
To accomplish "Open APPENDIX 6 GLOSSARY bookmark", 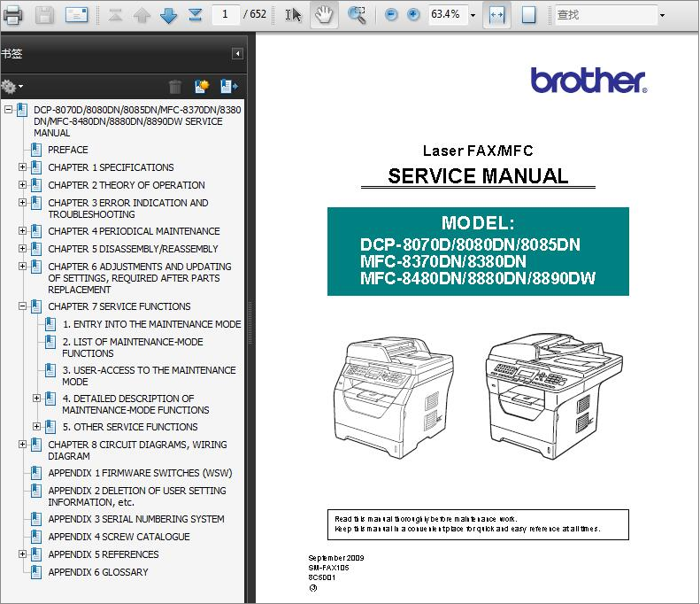I will tap(98, 572).
